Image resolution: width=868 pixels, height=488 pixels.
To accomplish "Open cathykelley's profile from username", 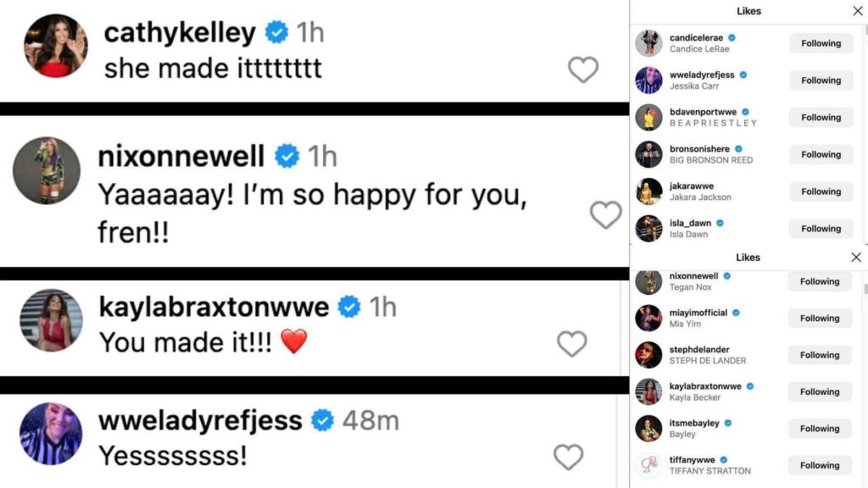I will pos(180,33).
